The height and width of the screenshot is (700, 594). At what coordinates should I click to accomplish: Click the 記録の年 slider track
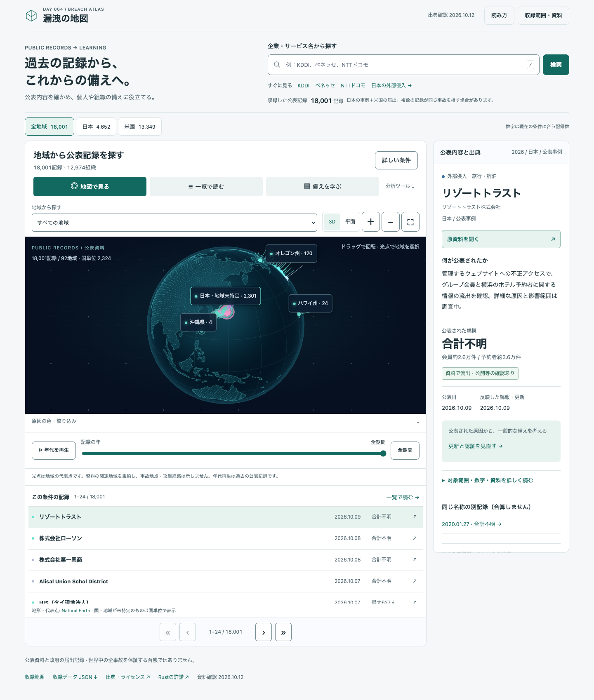[233, 453]
